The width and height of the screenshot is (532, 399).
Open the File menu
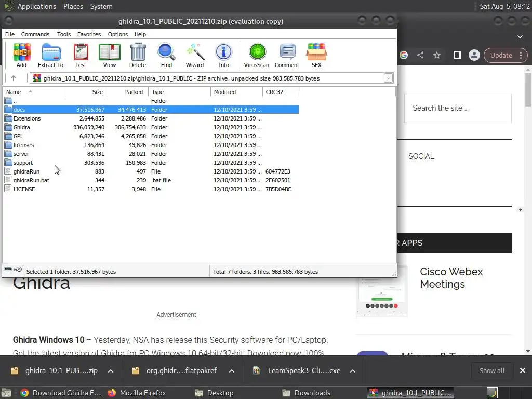point(9,34)
